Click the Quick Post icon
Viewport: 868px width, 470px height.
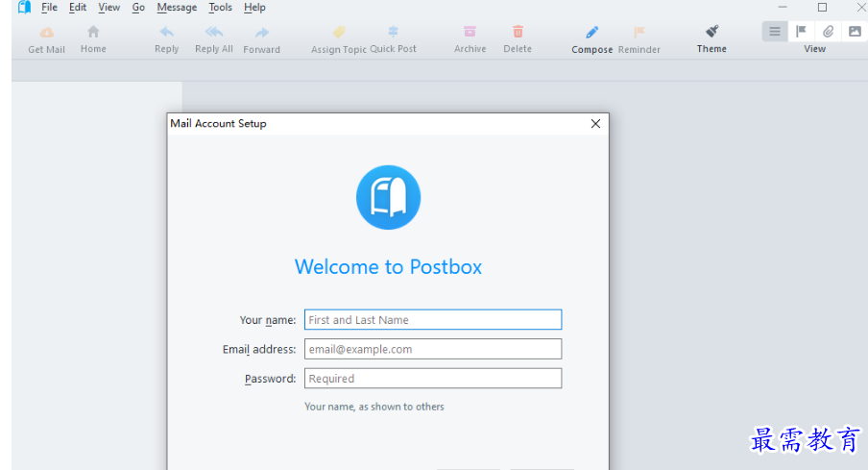[x=393, y=33]
